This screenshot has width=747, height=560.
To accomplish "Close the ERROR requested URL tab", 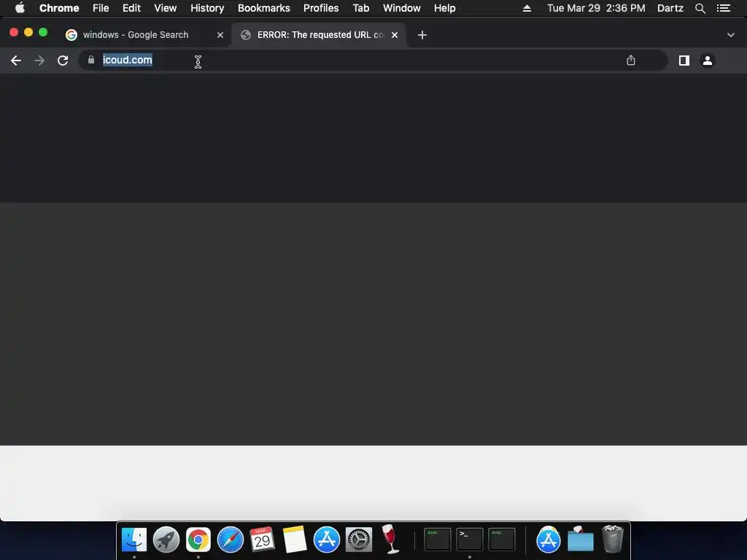I will pyautogui.click(x=395, y=35).
